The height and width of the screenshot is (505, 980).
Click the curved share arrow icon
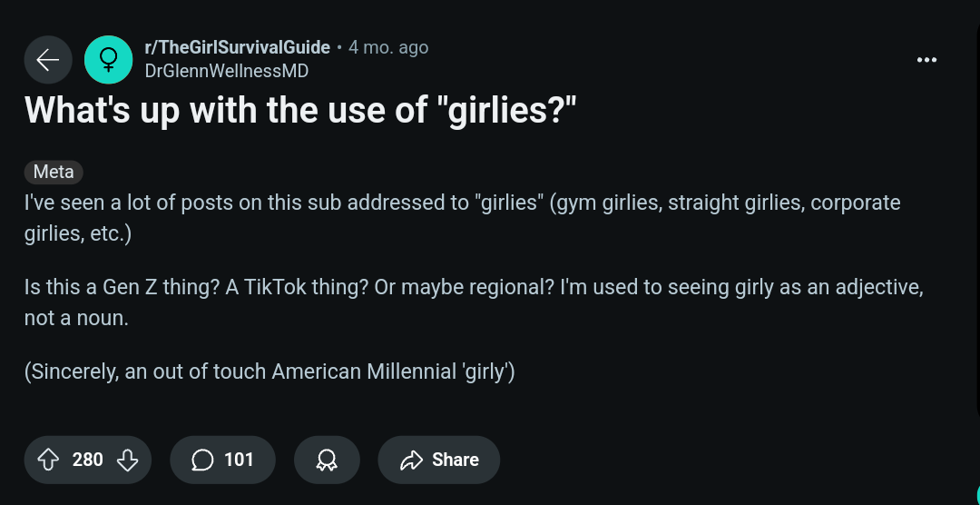click(x=411, y=460)
